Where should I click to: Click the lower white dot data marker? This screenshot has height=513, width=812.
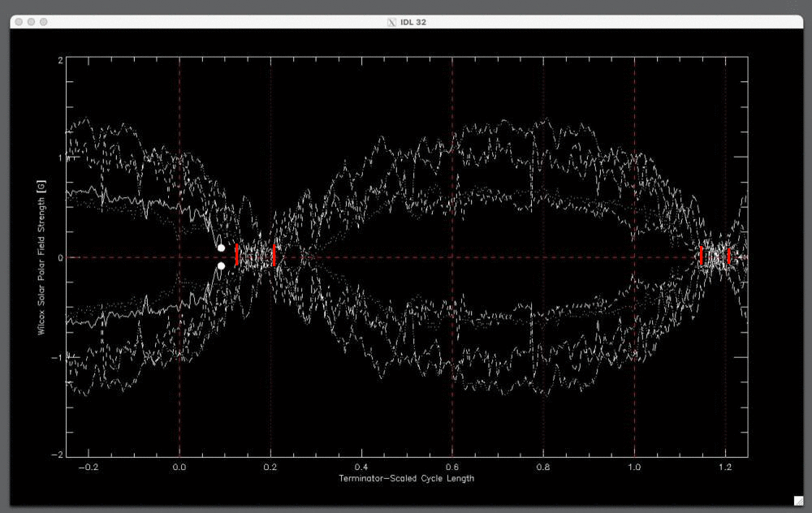pos(221,265)
